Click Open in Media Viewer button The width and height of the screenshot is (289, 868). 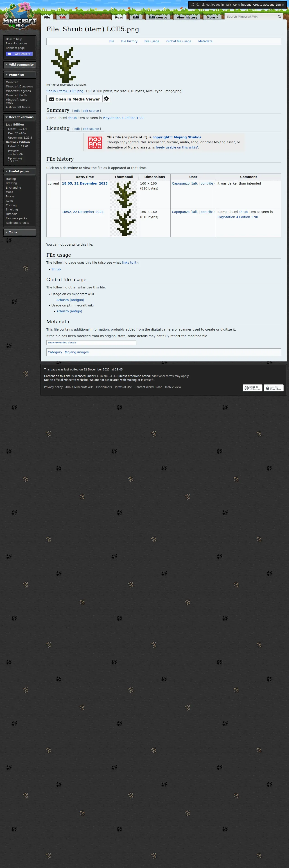74,99
